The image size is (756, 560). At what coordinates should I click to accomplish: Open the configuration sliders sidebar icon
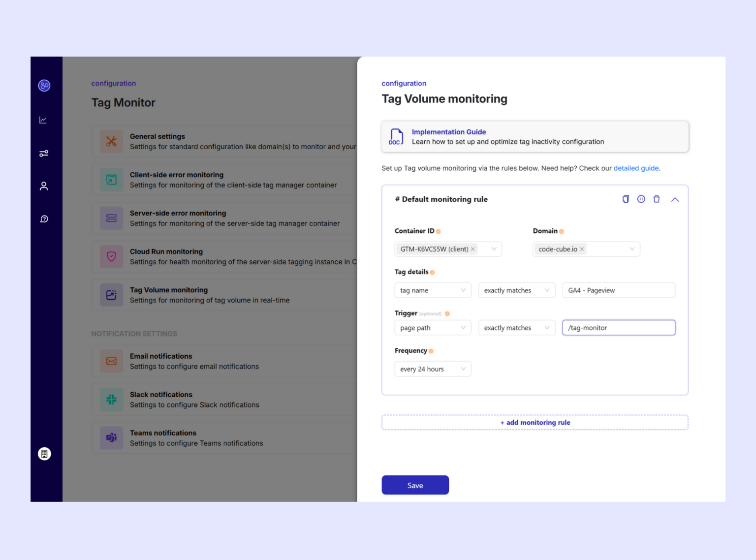pos(44,154)
